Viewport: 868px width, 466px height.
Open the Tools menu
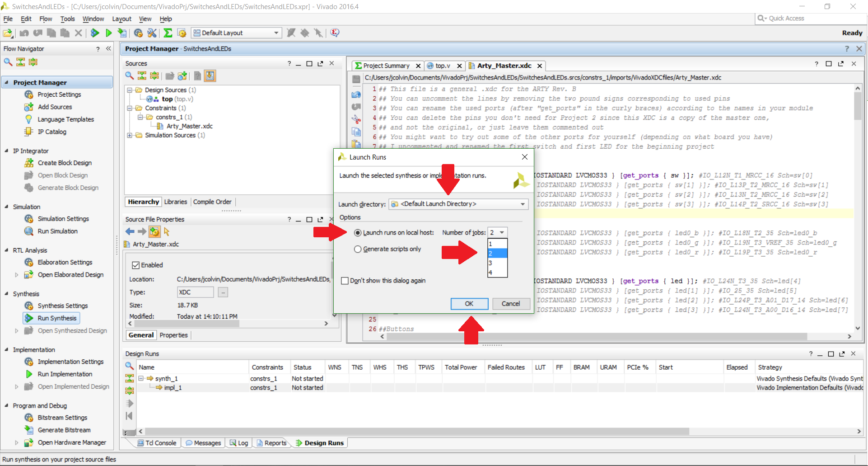(68, 19)
